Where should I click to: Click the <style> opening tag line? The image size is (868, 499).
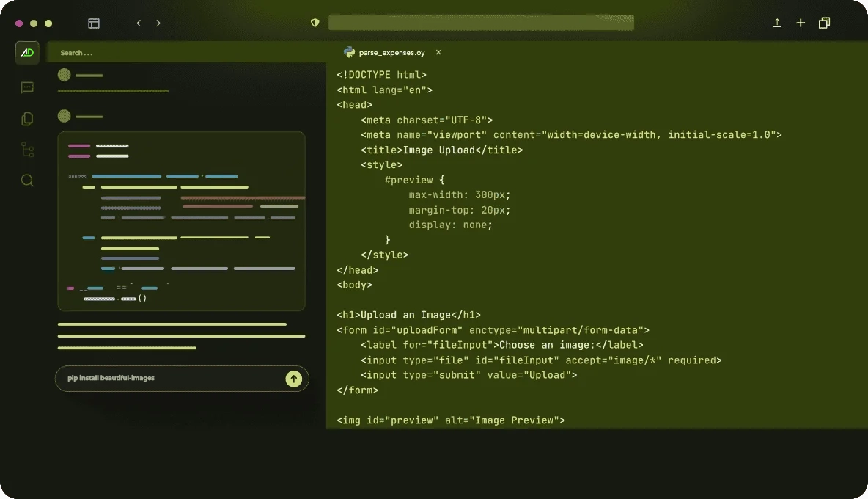[x=381, y=165]
